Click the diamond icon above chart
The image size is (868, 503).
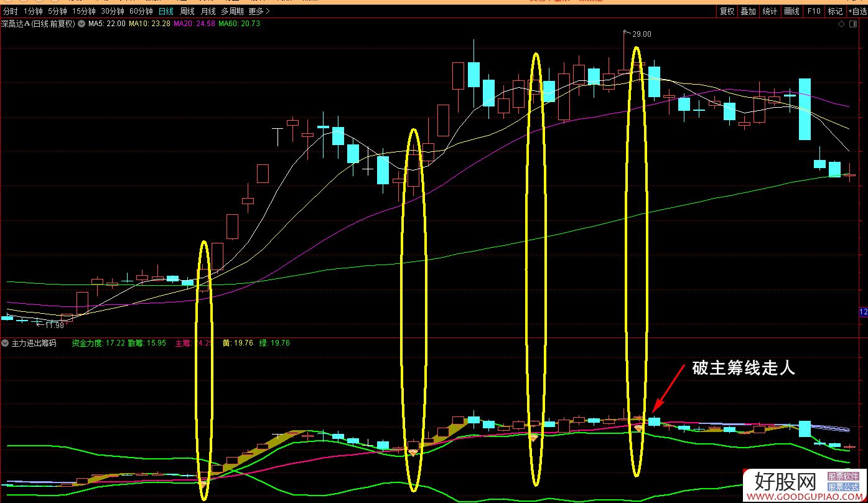click(841, 24)
